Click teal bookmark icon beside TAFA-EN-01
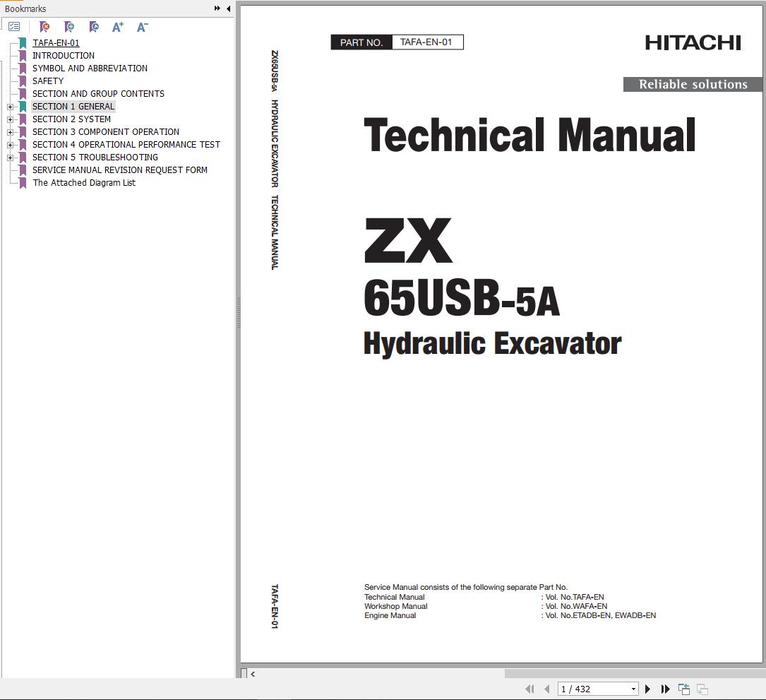 coord(23,43)
